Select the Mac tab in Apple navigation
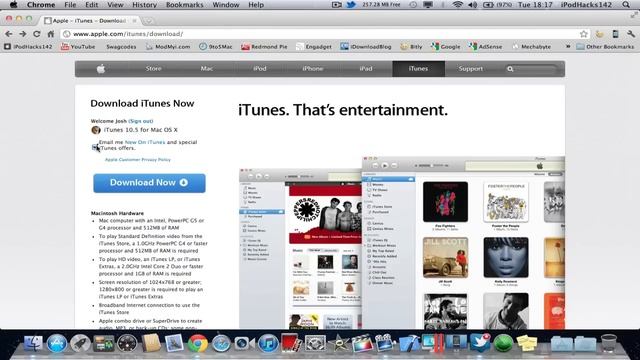The height and width of the screenshot is (360, 640). point(207,69)
